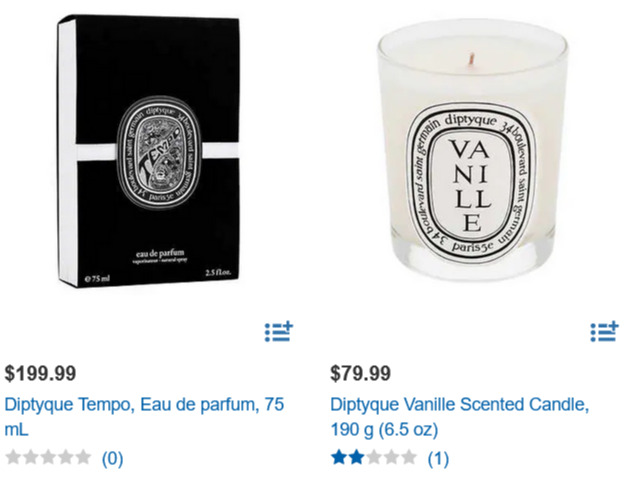View the (0) reviews count for Tempo
This screenshot has width=635, height=483.
point(112,459)
